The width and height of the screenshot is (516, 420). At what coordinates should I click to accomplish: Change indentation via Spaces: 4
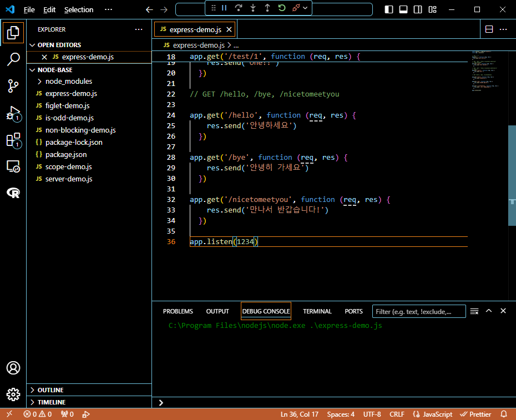click(341, 414)
